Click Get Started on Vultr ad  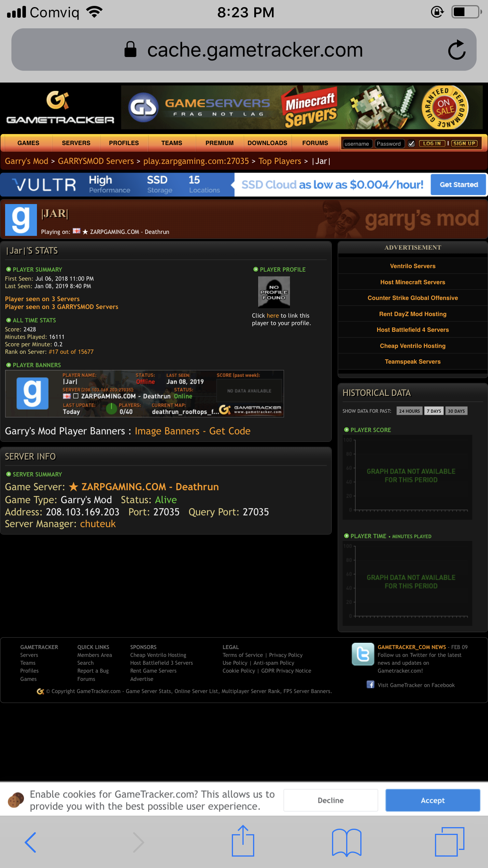(459, 184)
